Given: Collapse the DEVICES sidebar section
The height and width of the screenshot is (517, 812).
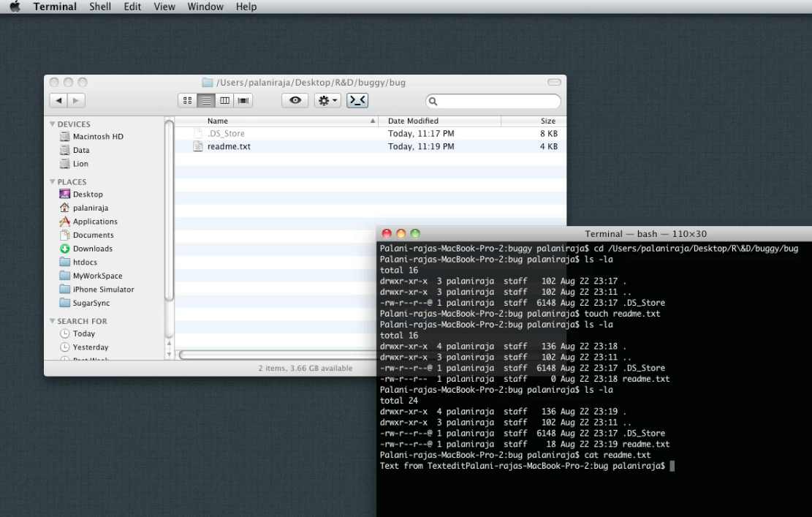Looking at the screenshot, I should click(53, 124).
